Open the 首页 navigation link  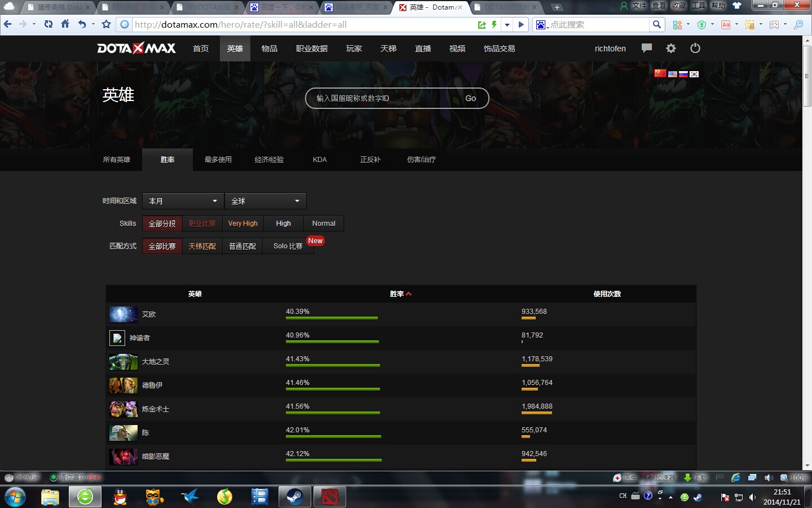(201, 49)
